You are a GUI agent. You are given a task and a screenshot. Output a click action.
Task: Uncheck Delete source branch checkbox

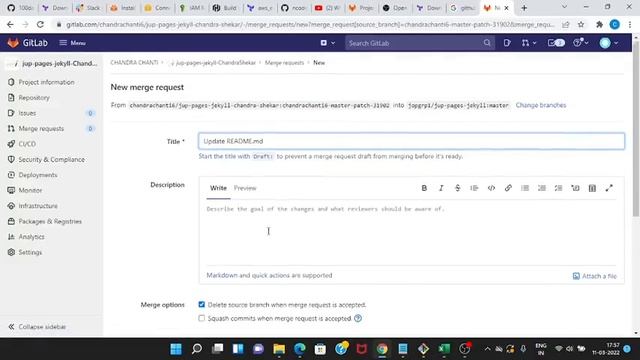(x=202, y=304)
